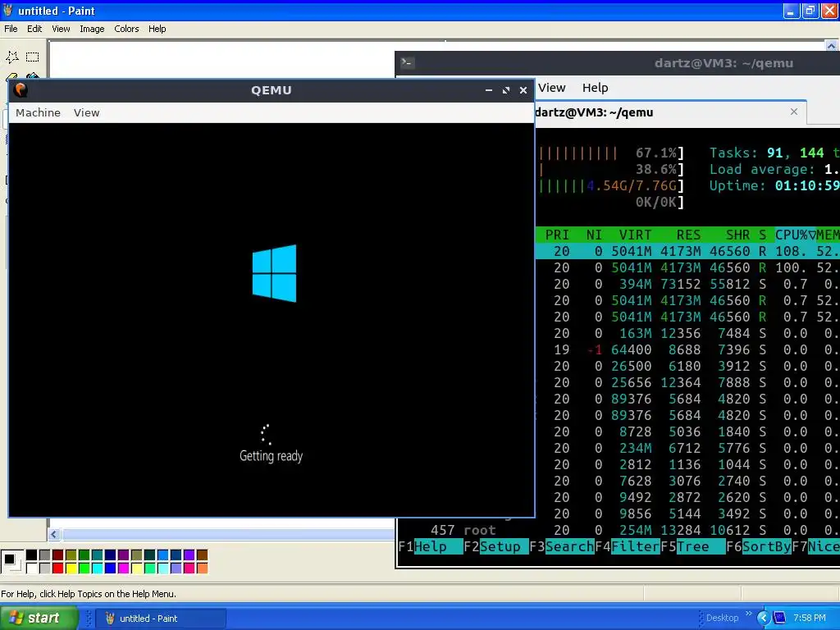Sort htop by the RES column header

[688, 235]
